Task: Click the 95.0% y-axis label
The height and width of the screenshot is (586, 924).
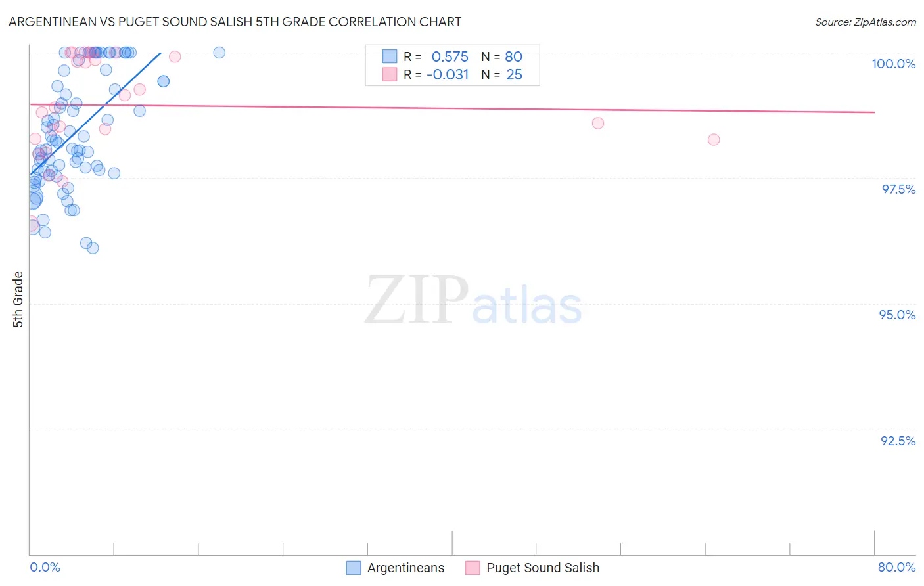Action: (897, 315)
